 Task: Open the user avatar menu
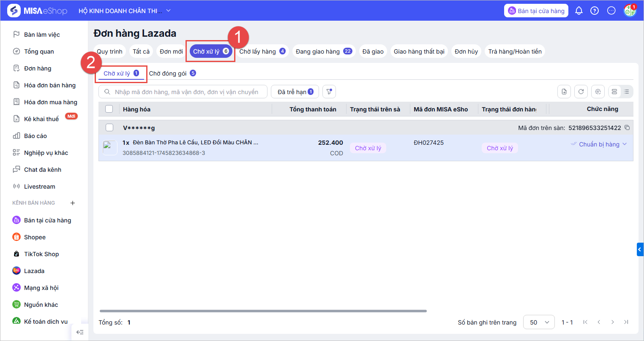[x=630, y=11]
